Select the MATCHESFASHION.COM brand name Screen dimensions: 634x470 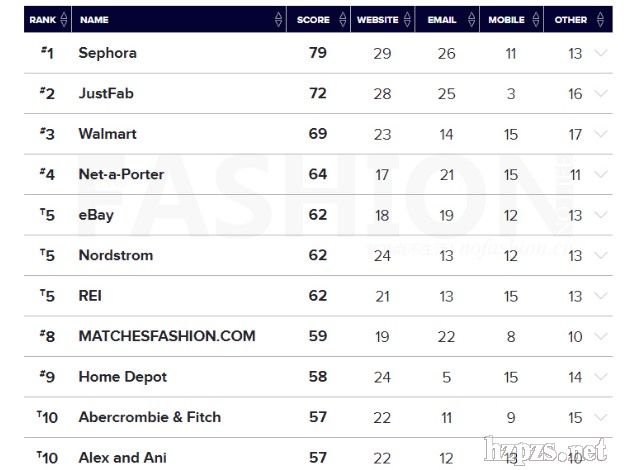[x=167, y=336]
